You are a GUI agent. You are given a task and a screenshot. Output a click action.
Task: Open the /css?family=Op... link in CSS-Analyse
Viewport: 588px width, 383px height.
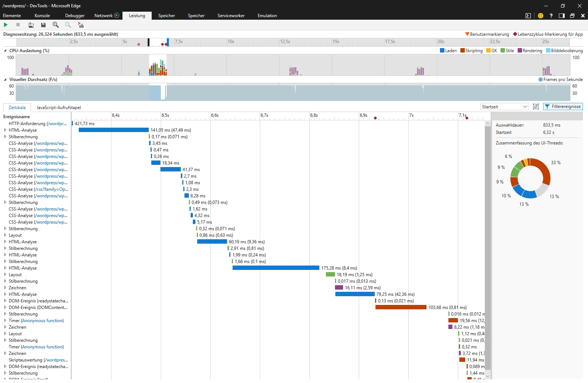tap(51, 189)
